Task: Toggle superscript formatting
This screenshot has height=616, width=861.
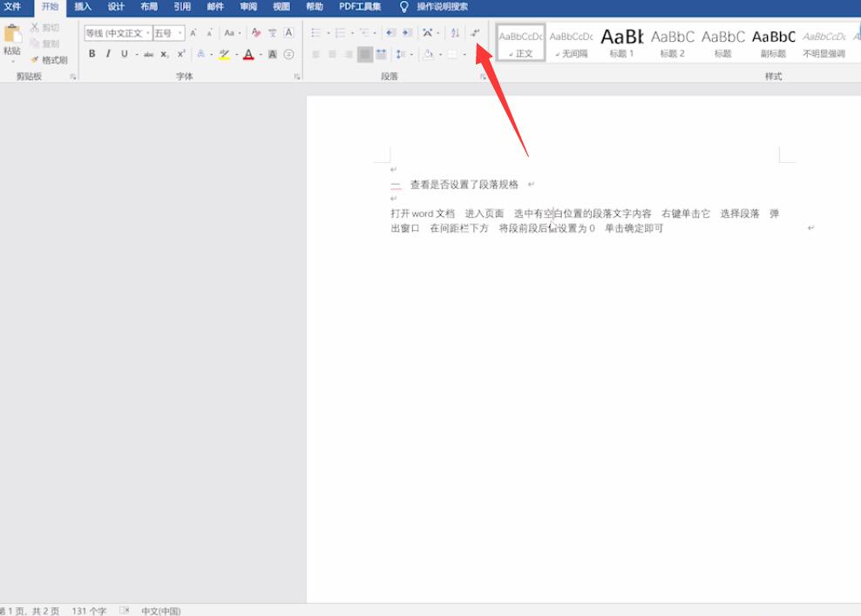Action: [x=180, y=54]
